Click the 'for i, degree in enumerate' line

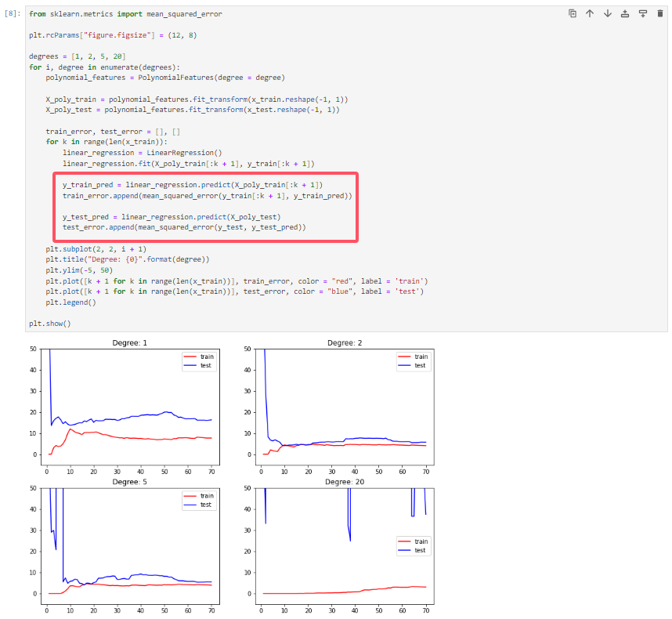tap(105, 67)
